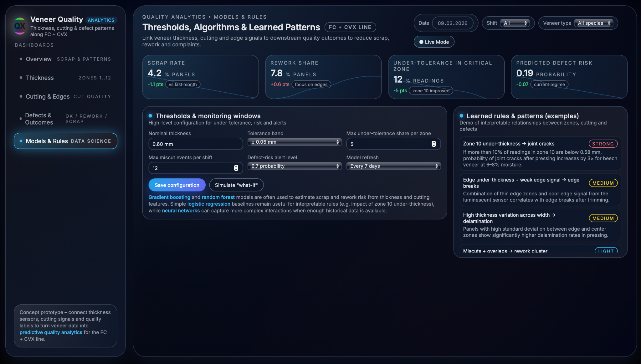Image resolution: width=641 pixels, height=364 pixels.
Task: Click the Nominal thickness input field
Action: [x=195, y=144]
